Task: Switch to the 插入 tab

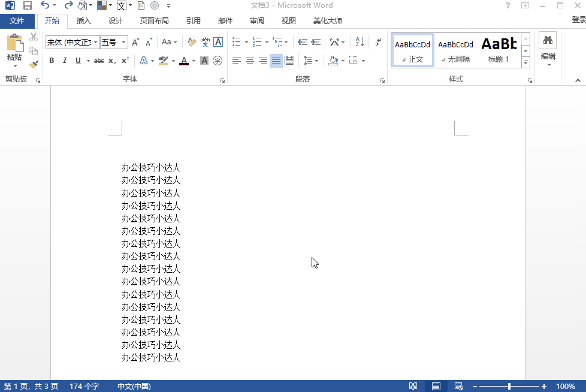Action: click(84, 21)
